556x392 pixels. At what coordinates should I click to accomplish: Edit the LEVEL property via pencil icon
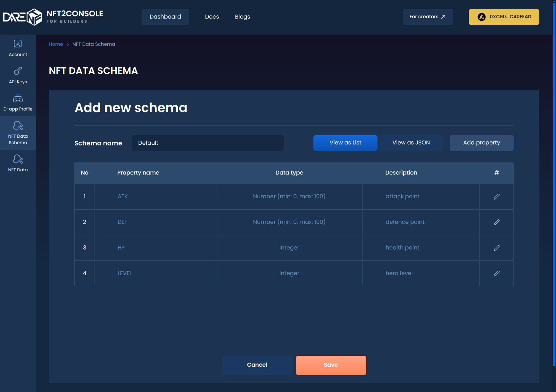[496, 273]
